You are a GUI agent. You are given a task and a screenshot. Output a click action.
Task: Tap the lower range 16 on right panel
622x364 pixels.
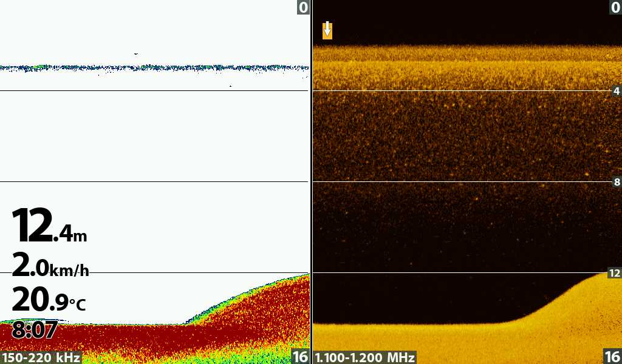pos(612,357)
